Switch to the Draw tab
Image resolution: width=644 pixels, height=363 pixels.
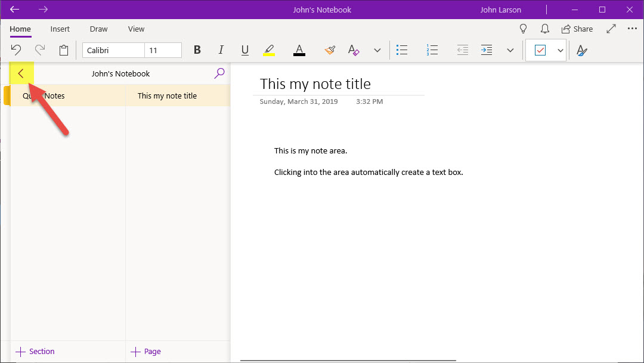(98, 29)
